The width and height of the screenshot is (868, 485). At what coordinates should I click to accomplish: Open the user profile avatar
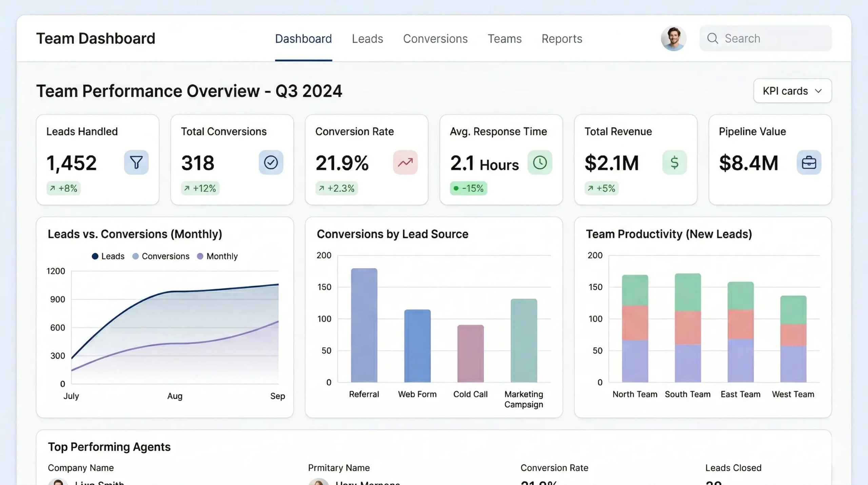click(x=673, y=38)
